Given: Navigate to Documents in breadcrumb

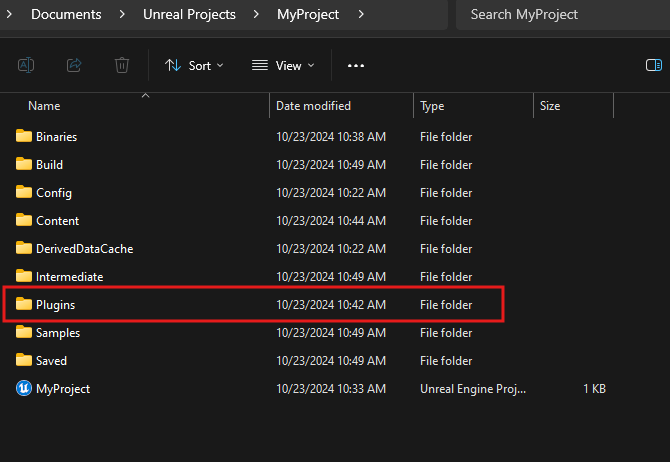Looking at the screenshot, I should coord(66,15).
